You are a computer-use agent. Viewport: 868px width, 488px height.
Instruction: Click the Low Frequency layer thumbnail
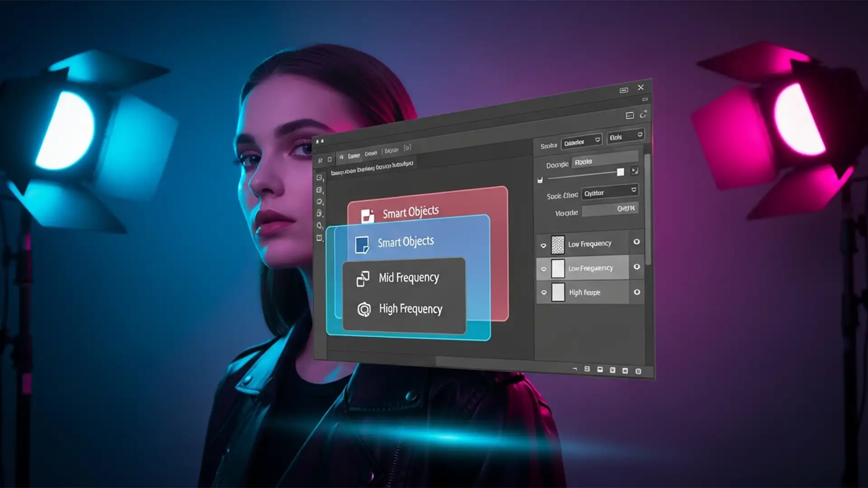tap(557, 244)
